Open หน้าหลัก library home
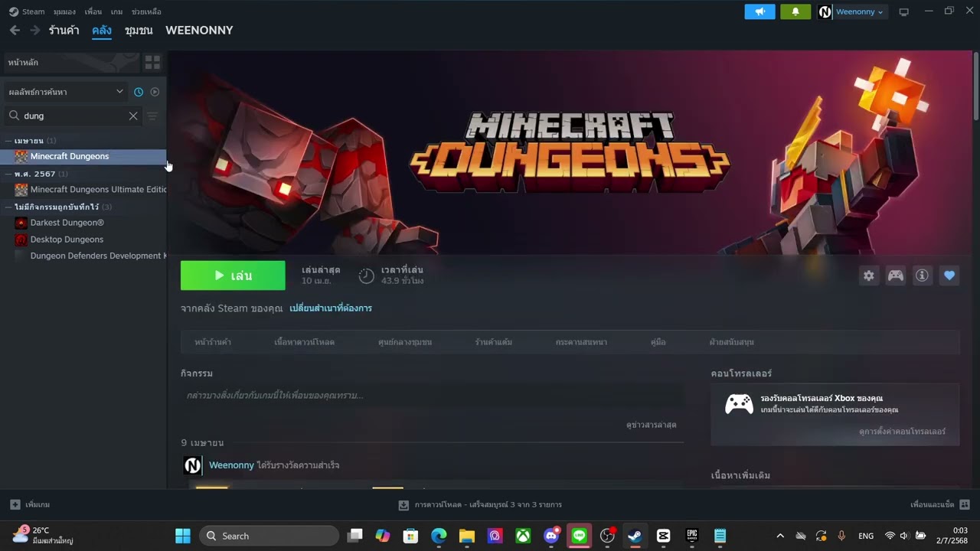 [x=73, y=62]
